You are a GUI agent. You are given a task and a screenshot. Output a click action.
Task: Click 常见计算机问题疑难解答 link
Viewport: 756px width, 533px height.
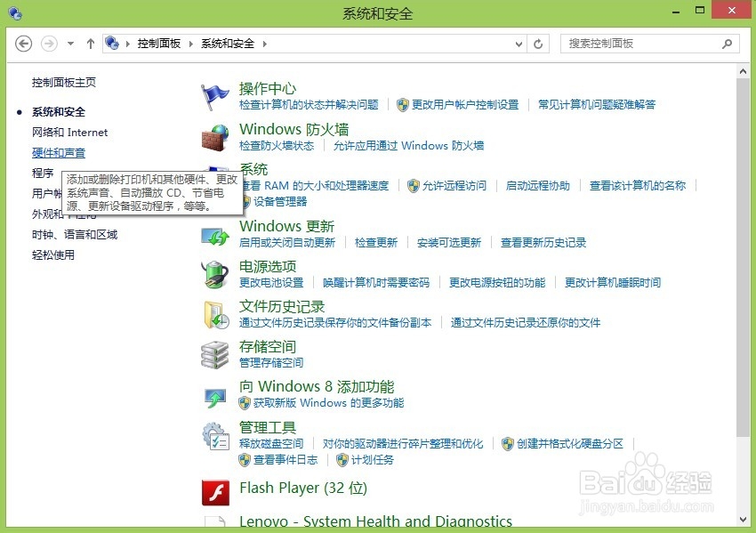(x=597, y=105)
